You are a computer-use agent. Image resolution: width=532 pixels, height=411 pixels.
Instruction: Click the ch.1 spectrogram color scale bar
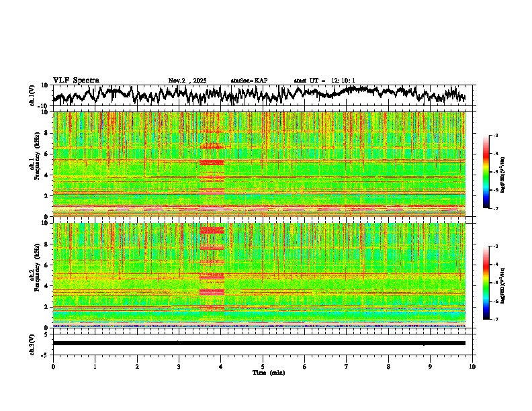(486, 172)
